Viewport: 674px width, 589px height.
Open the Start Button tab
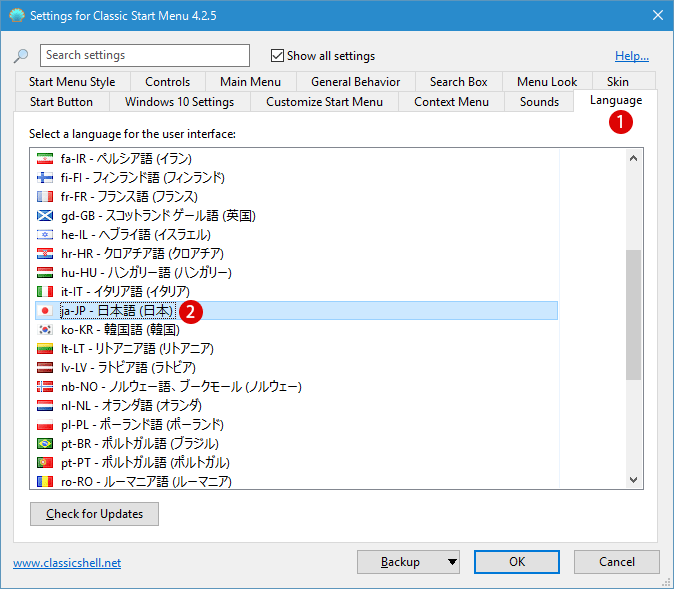[61, 102]
